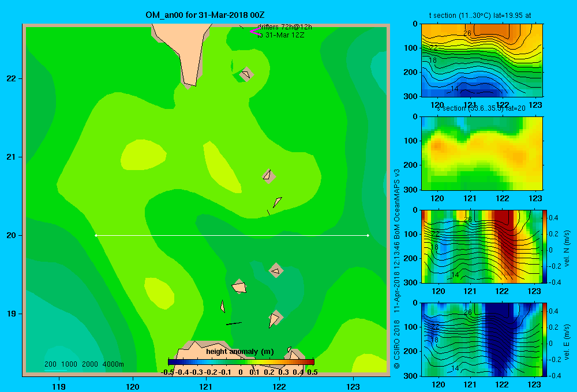Select the right endpoint of the white section line
Image resolution: width=577 pixels, height=392 pixels.
click(x=368, y=235)
